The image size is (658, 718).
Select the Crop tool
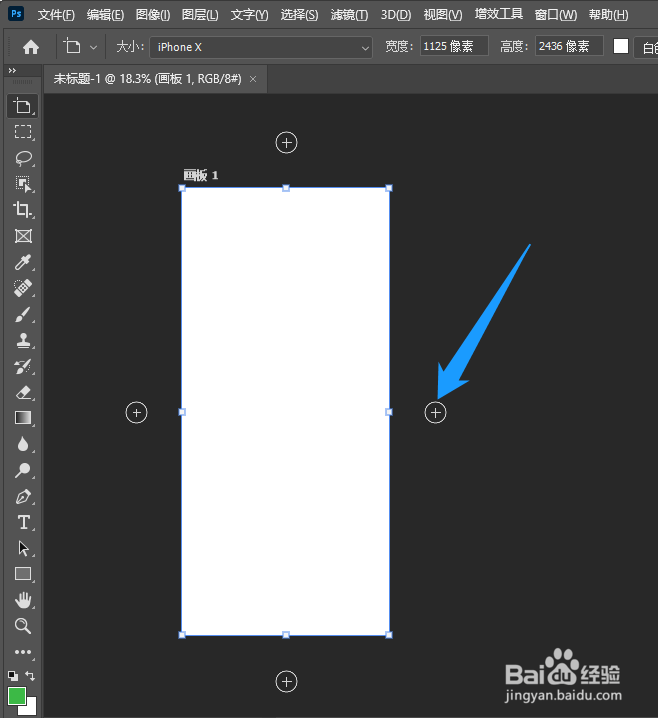(x=22, y=210)
